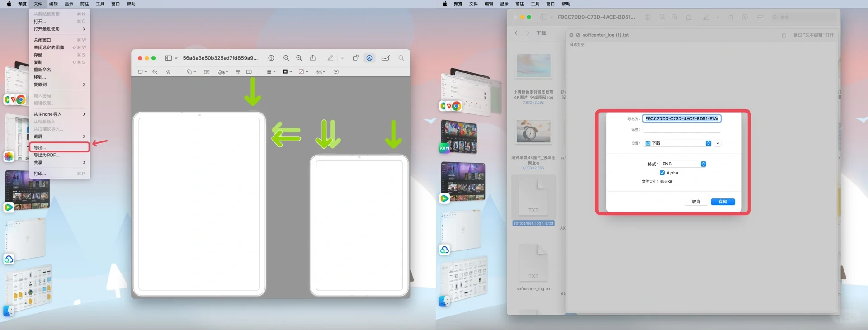Select 导出为PDF… menu entry
868x330 pixels.
coord(60,155)
